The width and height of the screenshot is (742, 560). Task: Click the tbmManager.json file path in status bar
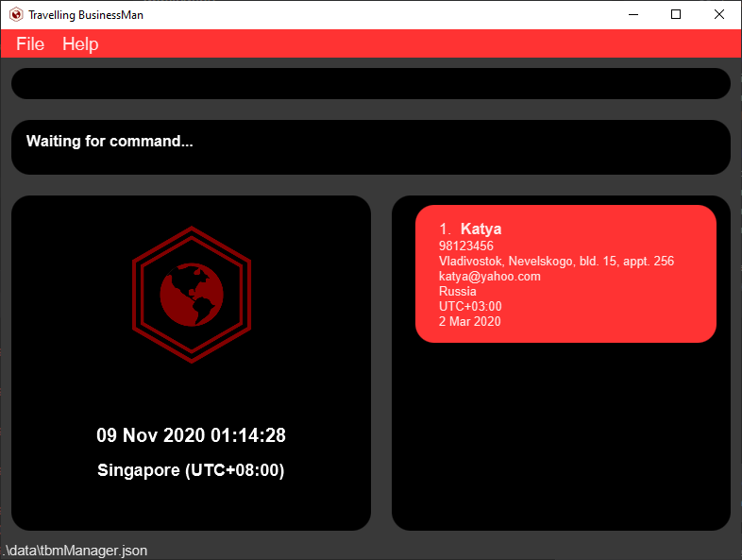point(76,551)
